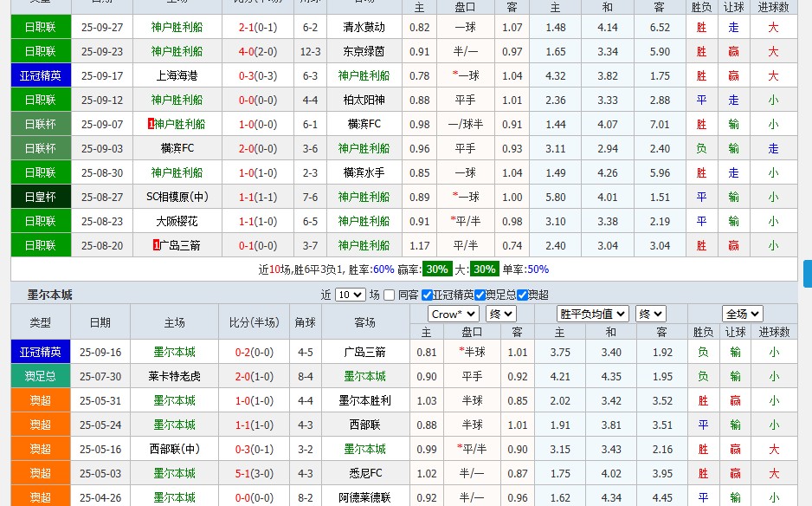This screenshot has width=812, height=506.
Task: Click the 莱卡特老虎 home team entry
Action: pyautogui.click(x=175, y=376)
